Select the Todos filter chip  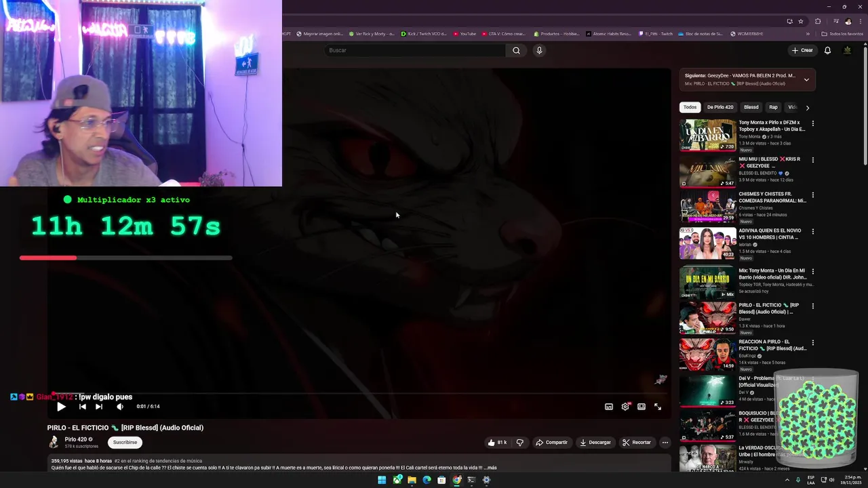click(x=690, y=107)
